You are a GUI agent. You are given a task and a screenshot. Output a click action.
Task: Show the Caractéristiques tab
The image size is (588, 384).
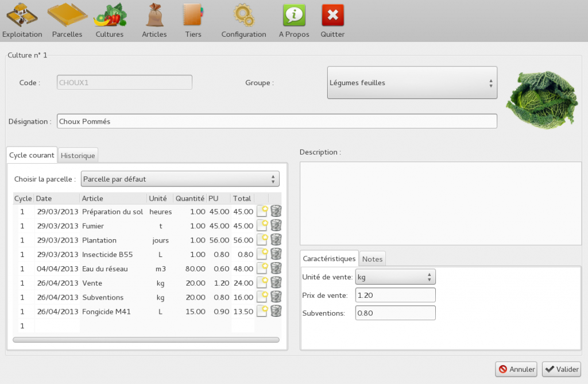pyautogui.click(x=329, y=259)
